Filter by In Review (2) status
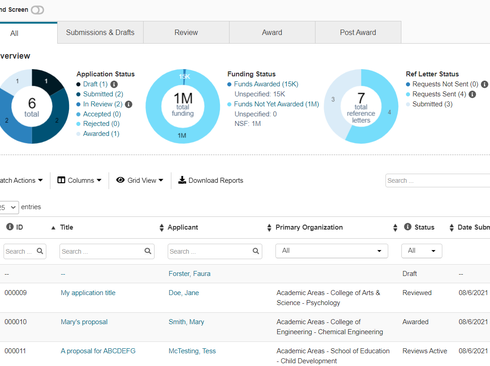The width and height of the screenshot is (490, 366). click(103, 104)
